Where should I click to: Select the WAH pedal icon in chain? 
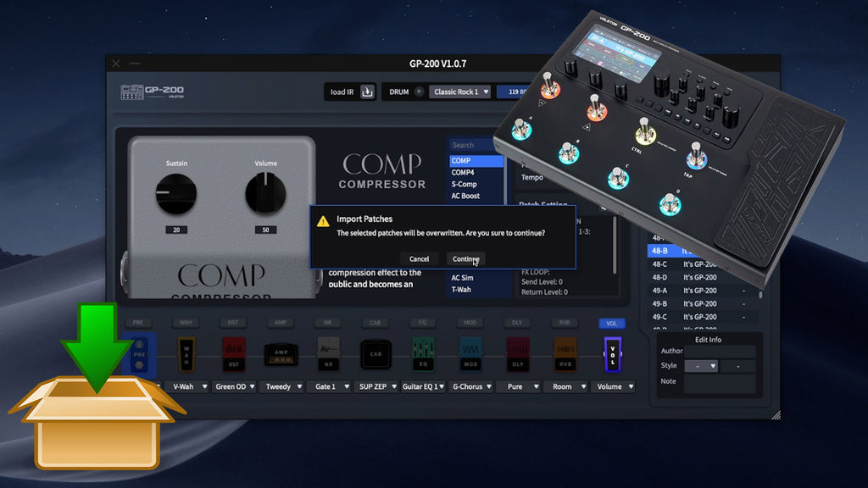pyautogui.click(x=186, y=354)
